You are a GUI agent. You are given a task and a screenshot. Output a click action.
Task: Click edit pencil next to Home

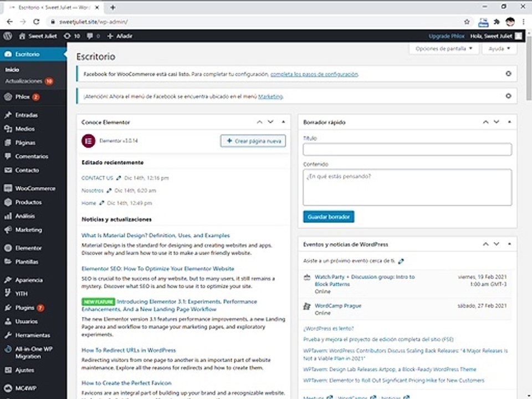click(x=101, y=203)
